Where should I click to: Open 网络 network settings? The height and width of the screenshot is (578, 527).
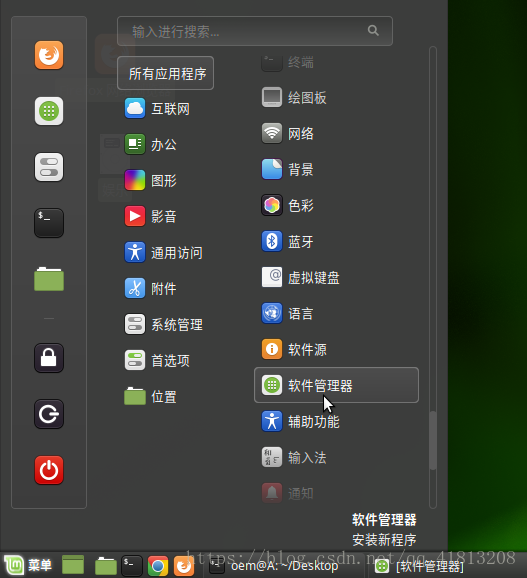[288, 133]
